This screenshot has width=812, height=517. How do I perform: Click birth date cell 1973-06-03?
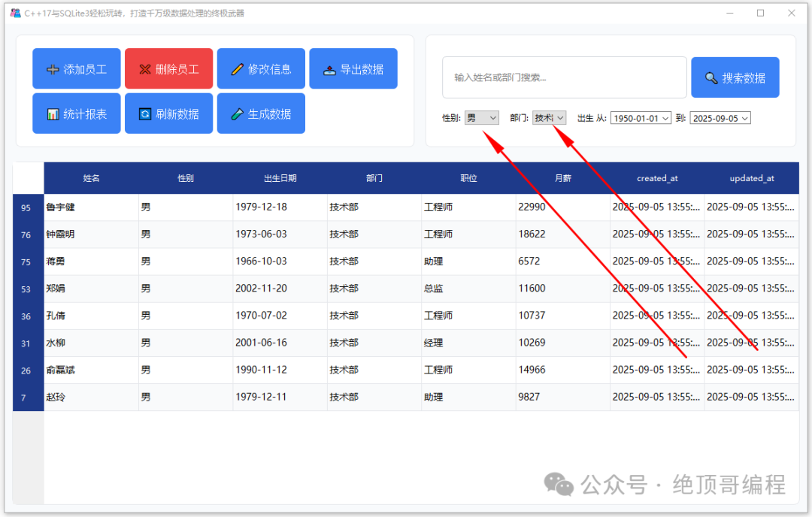280,234
